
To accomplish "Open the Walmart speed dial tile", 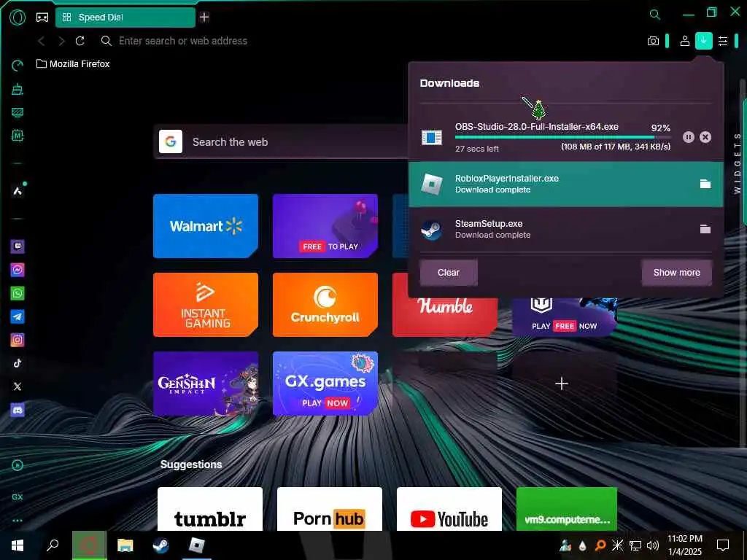I will (x=206, y=226).
